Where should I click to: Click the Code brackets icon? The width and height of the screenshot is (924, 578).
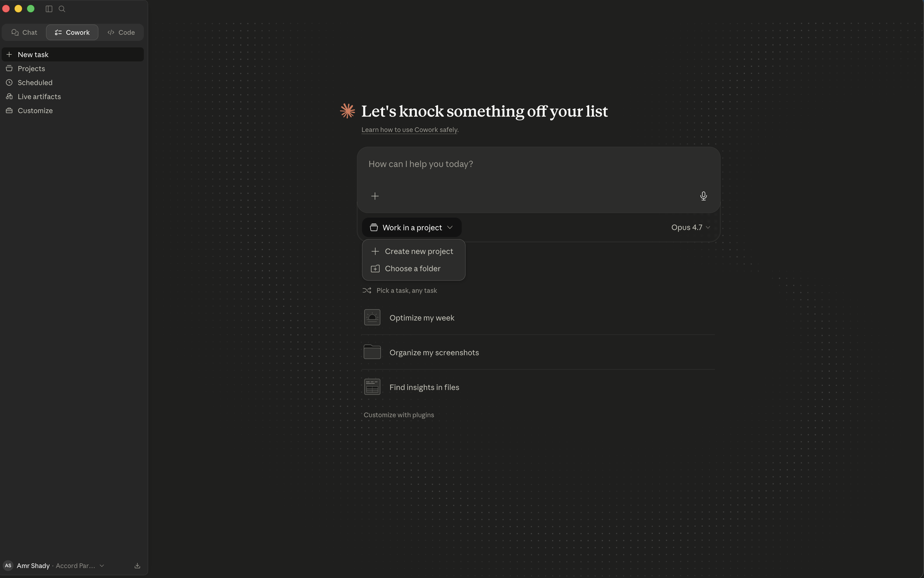(x=111, y=33)
